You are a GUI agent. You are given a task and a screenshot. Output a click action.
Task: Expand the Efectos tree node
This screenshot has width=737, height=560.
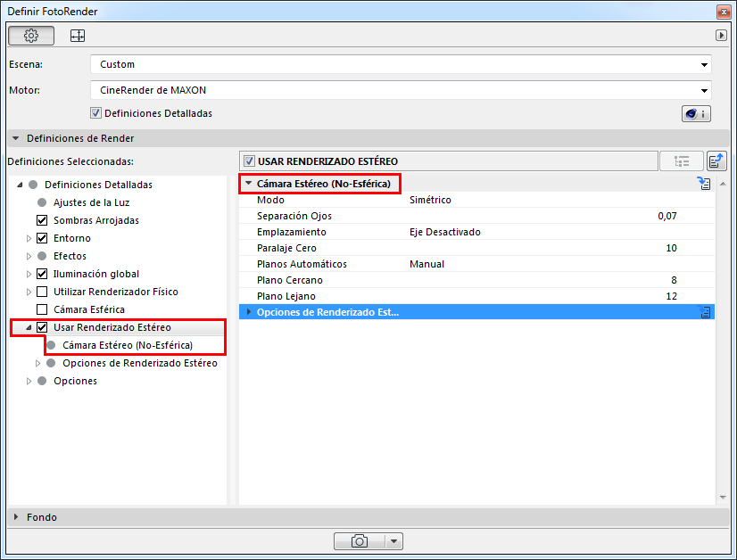click(x=29, y=256)
